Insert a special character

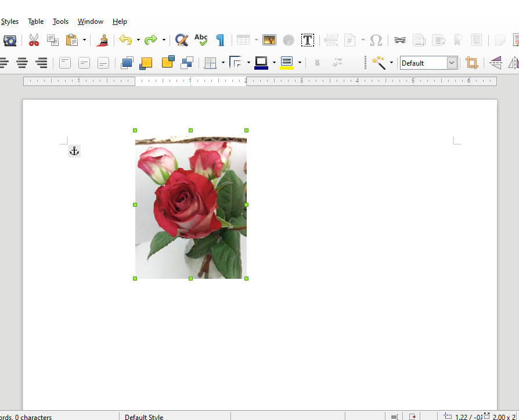[x=376, y=40]
